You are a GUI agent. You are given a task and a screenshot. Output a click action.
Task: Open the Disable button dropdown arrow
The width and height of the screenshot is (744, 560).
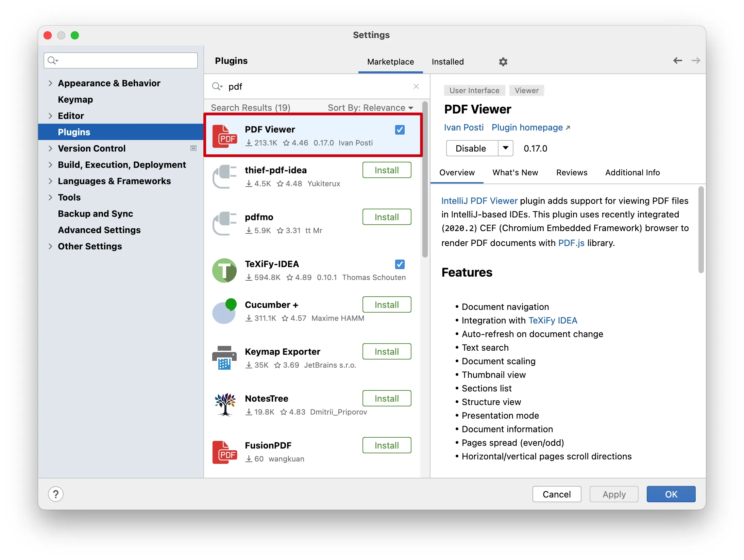tap(506, 148)
